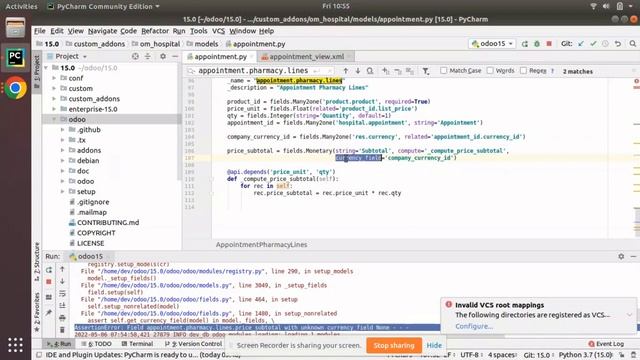Open search filter funnel icon
Viewport: 640px width, 360px height.
click(426, 71)
